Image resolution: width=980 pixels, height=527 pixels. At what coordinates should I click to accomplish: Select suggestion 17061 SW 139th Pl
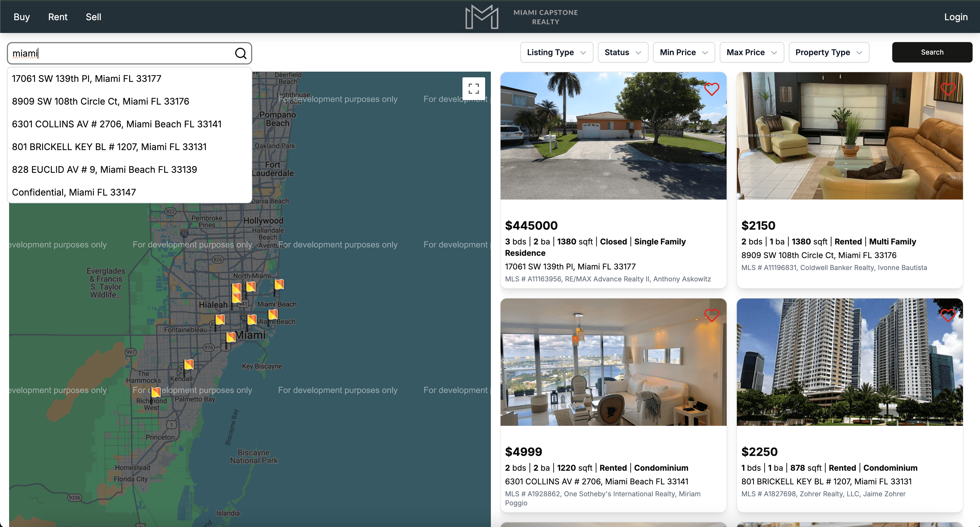pyautogui.click(x=129, y=79)
